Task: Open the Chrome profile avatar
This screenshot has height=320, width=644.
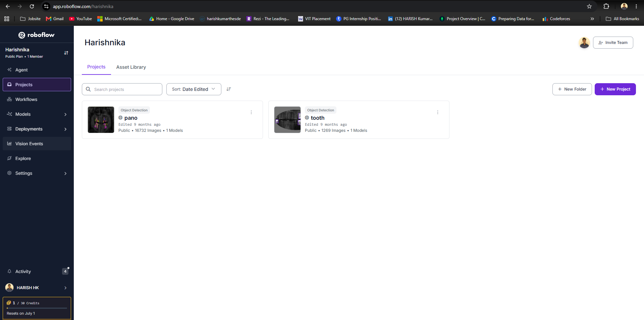Action: tap(624, 6)
